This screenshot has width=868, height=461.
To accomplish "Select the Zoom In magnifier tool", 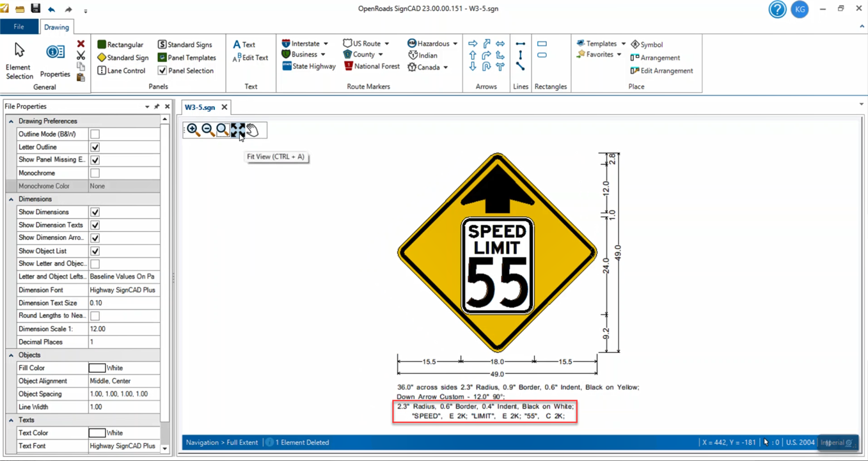I will pos(193,130).
